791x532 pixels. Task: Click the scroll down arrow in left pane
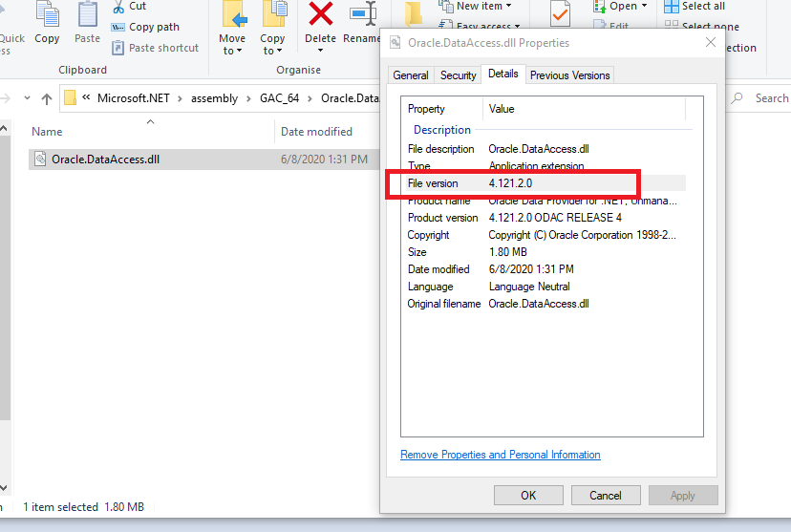[4, 488]
